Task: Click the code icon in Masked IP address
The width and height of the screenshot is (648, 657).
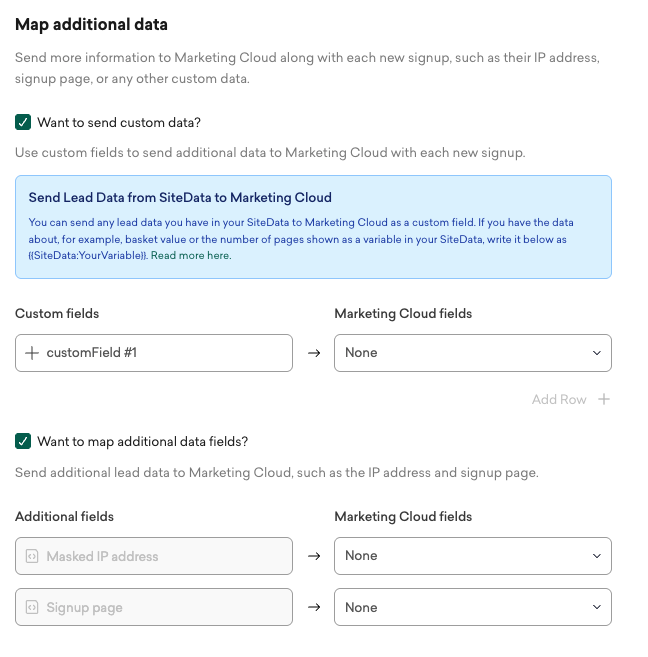Action: 32,556
